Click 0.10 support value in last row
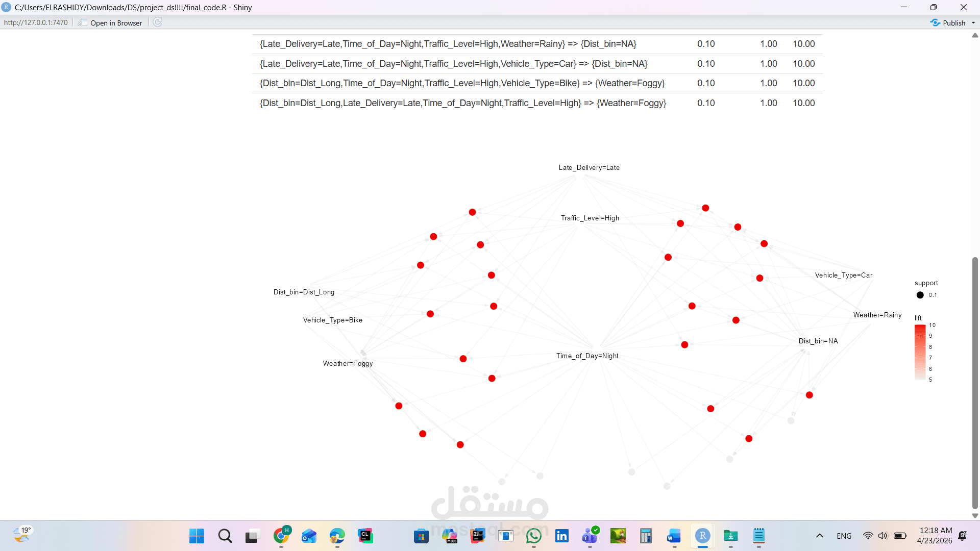980x551 pixels. point(706,103)
